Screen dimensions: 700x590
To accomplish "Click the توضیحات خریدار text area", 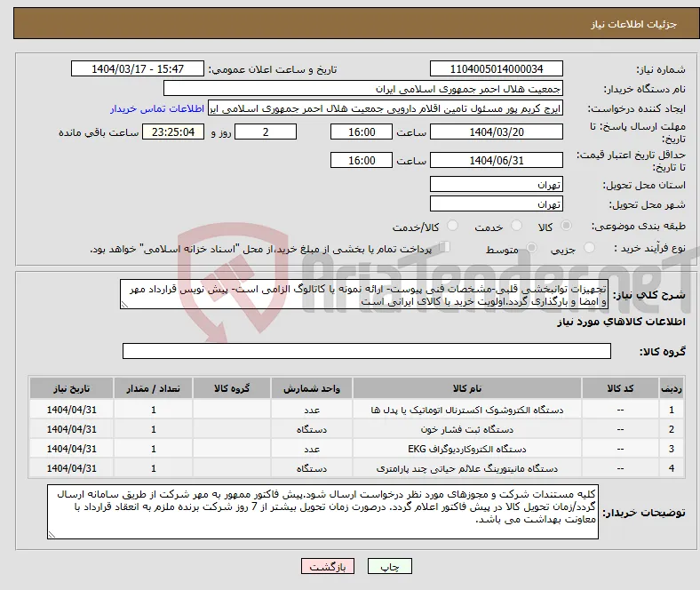I will 322,512.
